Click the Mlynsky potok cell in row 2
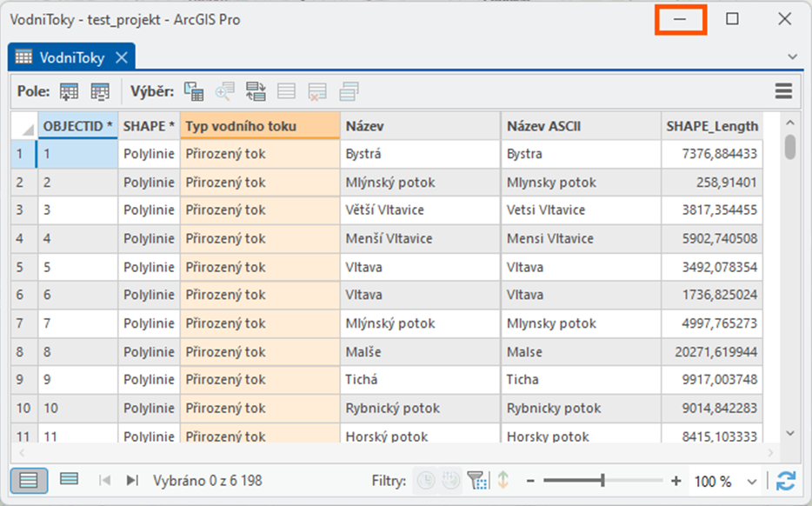 pyautogui.click(x=581, y=183)
